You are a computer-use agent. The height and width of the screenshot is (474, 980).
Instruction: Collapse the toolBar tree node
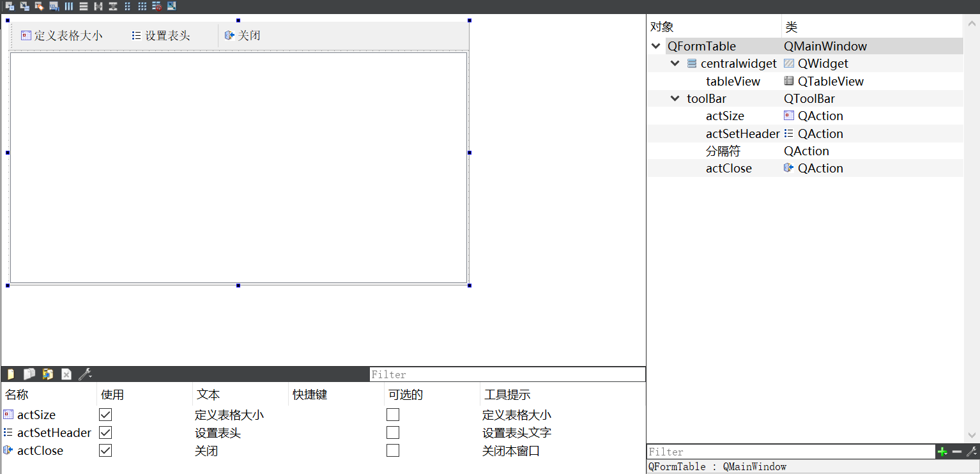[675, 98]
